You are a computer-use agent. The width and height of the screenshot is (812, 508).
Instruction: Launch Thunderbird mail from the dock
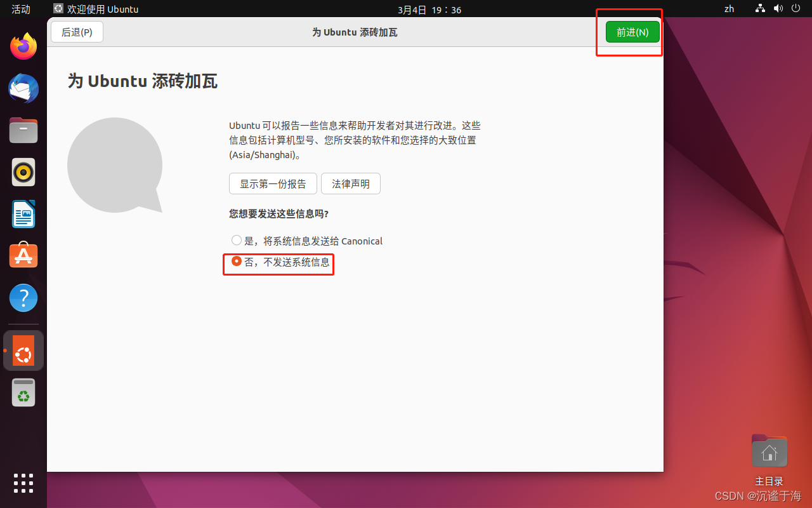pyautogui.click(x=23, y=88)
